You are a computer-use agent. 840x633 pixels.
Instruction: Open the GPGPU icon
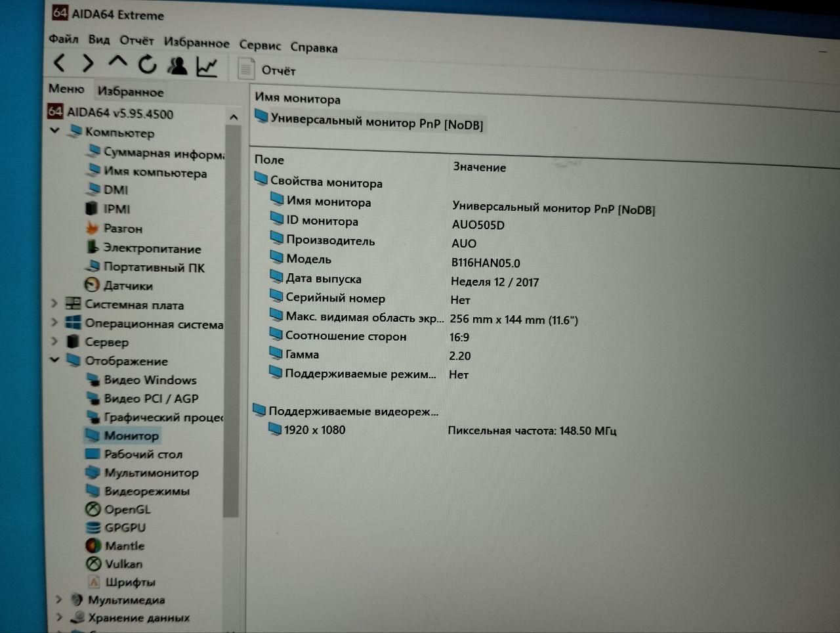click(94, 527)
